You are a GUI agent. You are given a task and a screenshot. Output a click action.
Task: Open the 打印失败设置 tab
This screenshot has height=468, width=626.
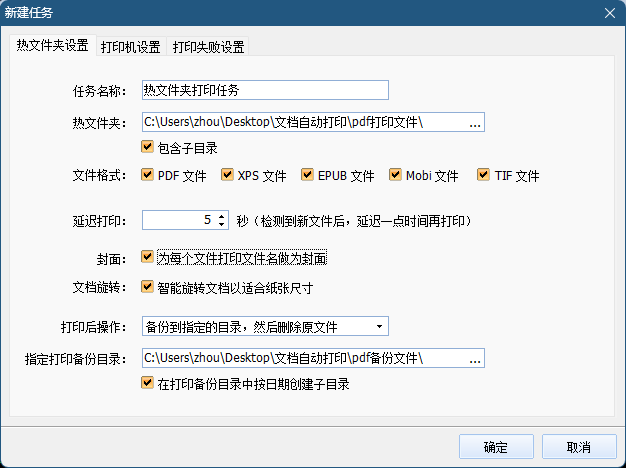(208, 47)
